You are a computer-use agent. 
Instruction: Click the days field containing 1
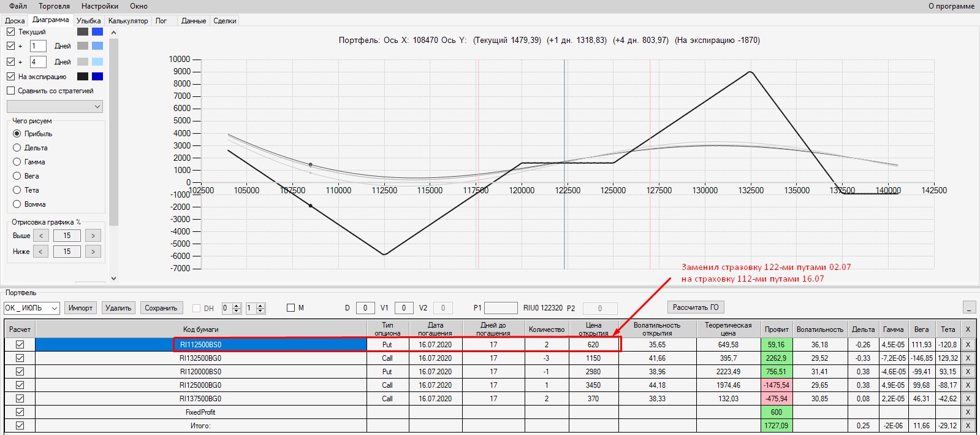[x=37, y=46]
